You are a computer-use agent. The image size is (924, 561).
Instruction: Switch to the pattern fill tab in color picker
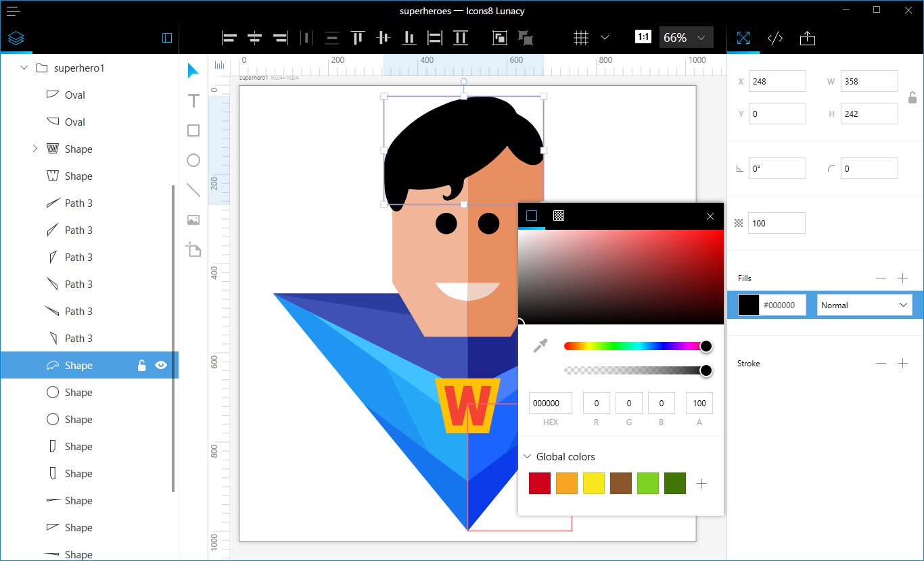pyautogui.click(x=559, y=216)
